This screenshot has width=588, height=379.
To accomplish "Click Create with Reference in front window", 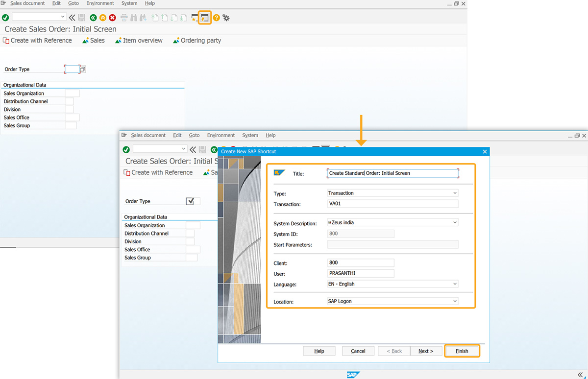I will (x=158, y=172).
